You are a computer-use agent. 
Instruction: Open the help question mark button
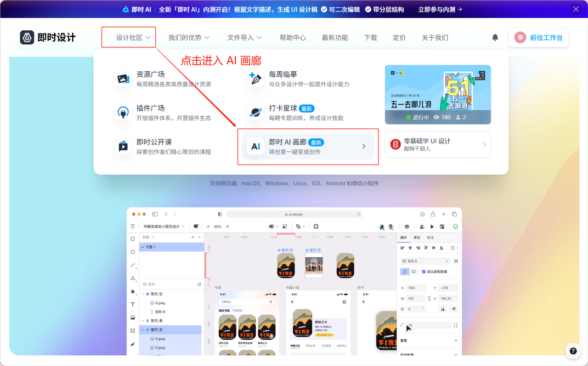tap(573, 351)
